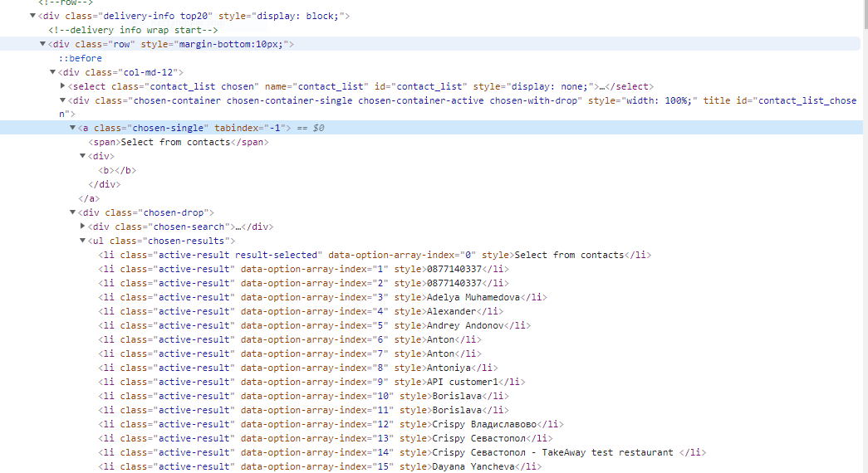Collapse the row div with margin-bottom style

pyautogui.click(x=42, y=44)
